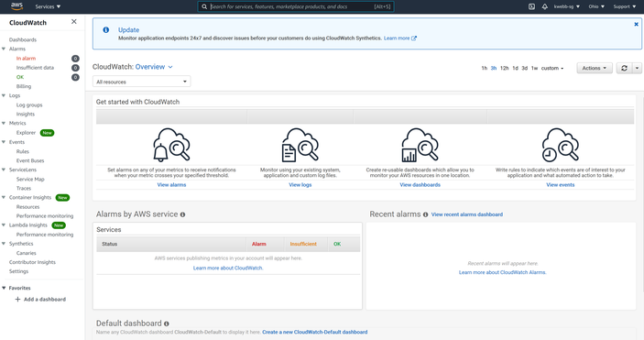Click the New badge beside Container Insights
This screenshot has width=644, height=340.
tap(62, 198)
